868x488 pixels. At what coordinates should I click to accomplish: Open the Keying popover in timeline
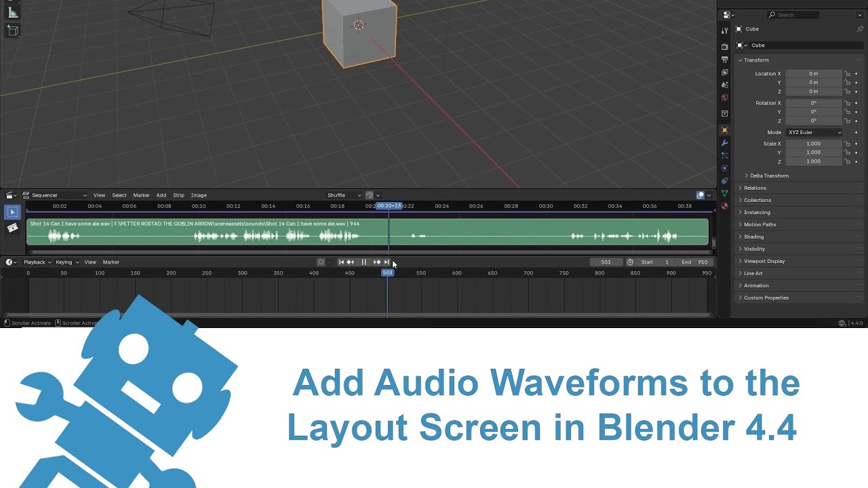click(x=66, y=262)
